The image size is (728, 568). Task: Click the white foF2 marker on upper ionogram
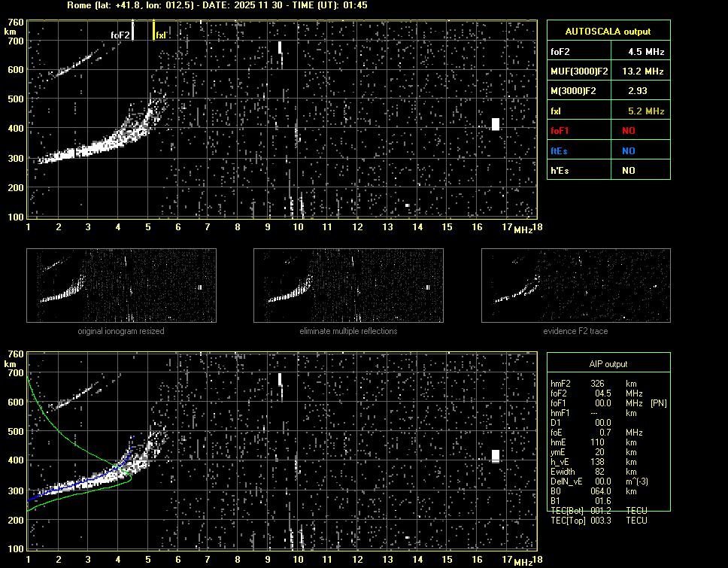click(x=132, y=30)
